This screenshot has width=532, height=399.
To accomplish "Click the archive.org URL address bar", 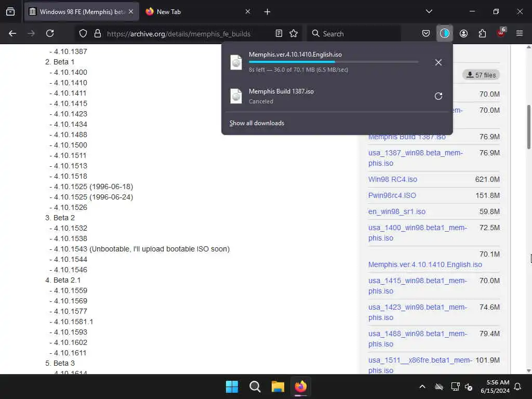I will [x=179, y=34].
